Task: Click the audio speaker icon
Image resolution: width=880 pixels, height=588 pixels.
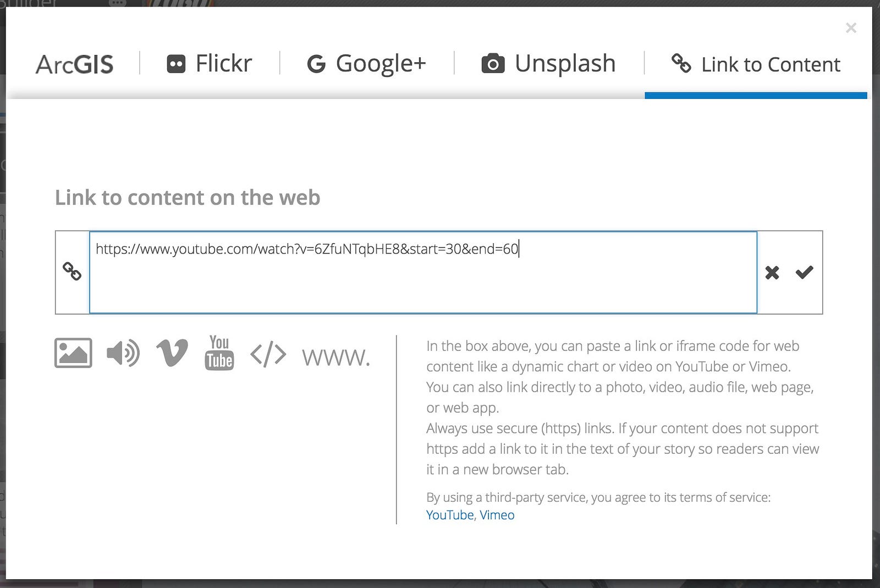Action: coord(123,353)
